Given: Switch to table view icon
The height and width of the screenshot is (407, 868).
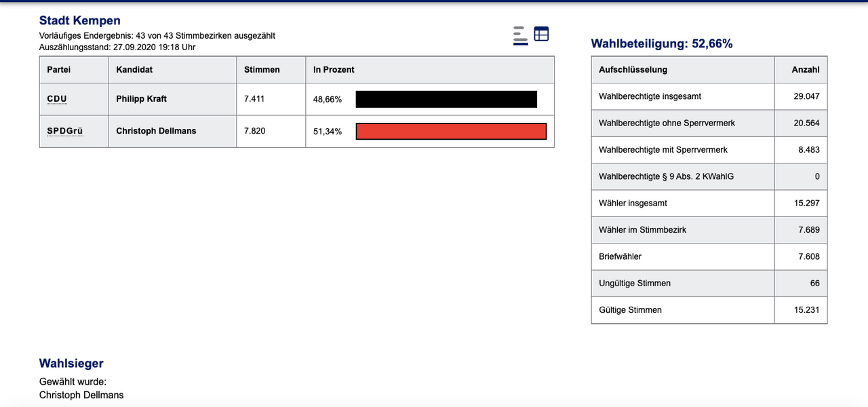Looking at the screenshot, I should [541, 34].
